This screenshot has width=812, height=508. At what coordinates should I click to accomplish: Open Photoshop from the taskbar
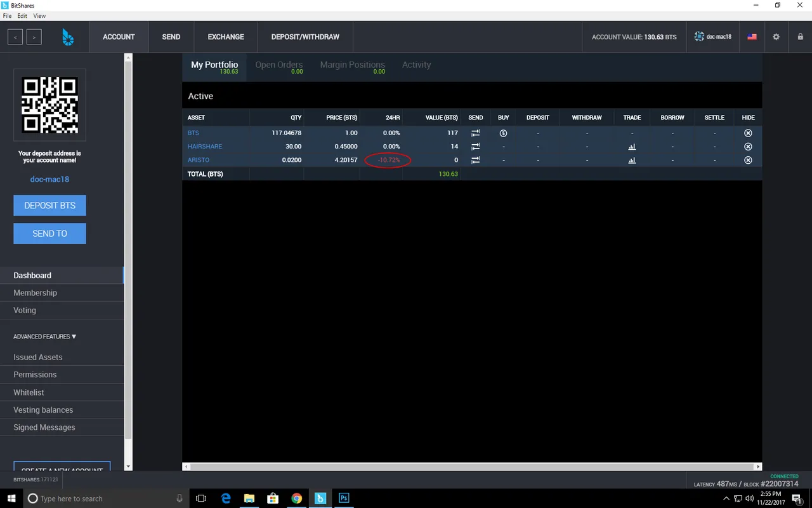click(x=344, y=498)
